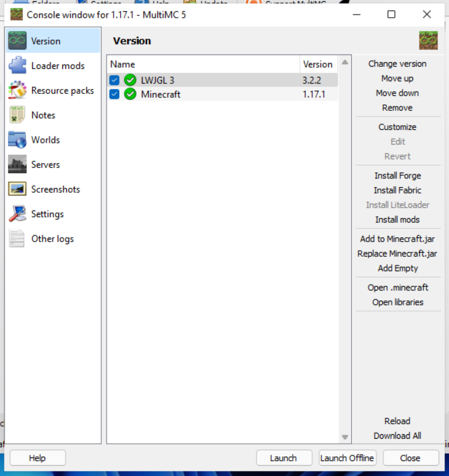449x476 pixels.
Task: Click the scrollbar down arrow in list
Action: 345,437
